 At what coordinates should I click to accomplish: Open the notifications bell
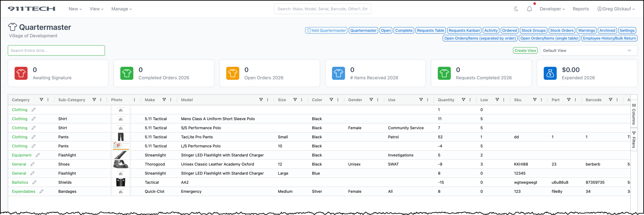pyautogui.click(x=529, y=9)
